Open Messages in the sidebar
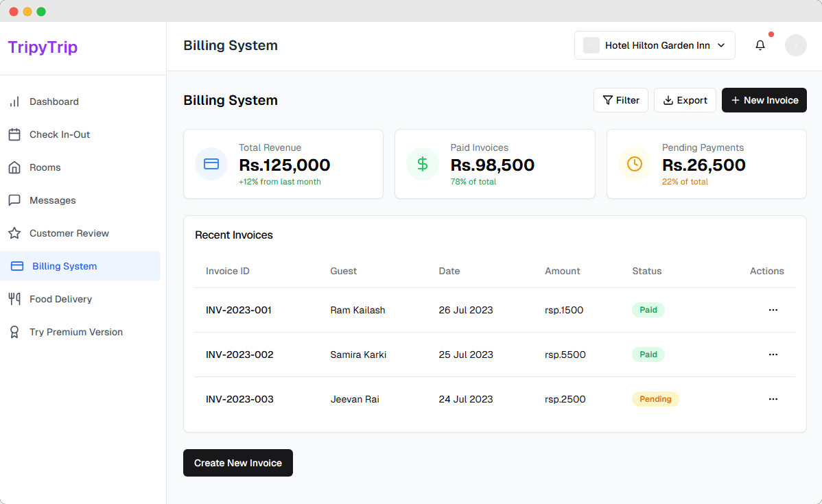Screen dimensions: 822x504 [x=52, y=200]
